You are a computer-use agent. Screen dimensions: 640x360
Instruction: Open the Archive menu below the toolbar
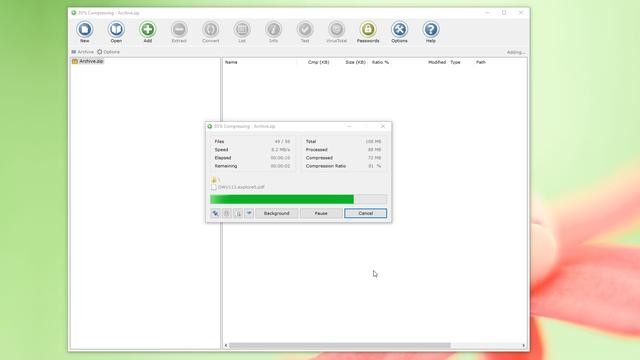click(x=82, y=52)
